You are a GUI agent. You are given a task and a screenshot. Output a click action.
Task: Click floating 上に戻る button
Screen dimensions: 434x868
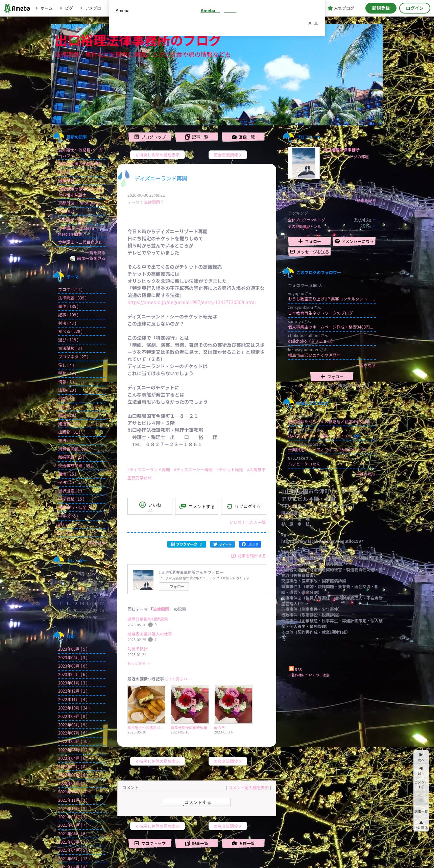tap(421, 825)
